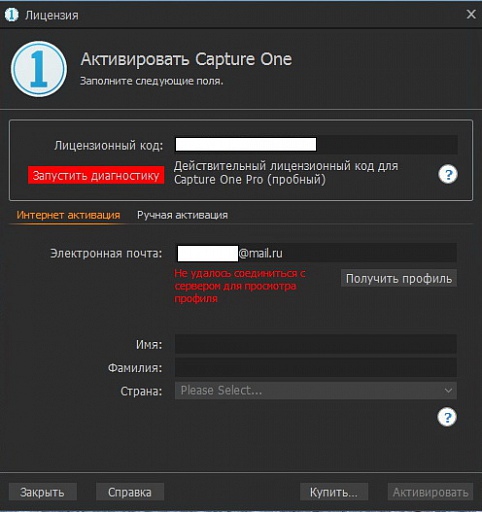482x512 pixels.
Task: Open help with the Справка button
Action: 130,492
